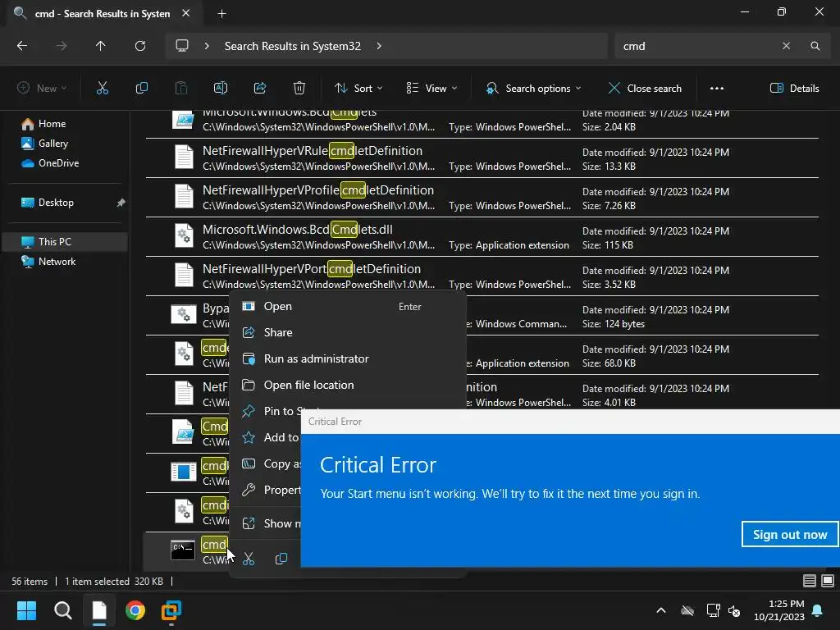Select NetFirewallHyperVProfilecmdletDefinition file
This screenshot has height=630, width=840.
pos(482,198)
